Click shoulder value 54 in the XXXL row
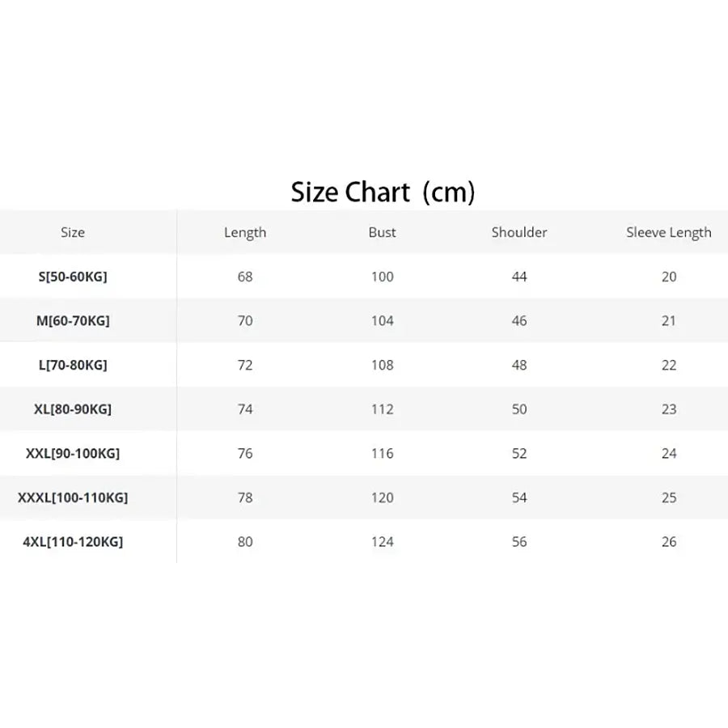 click(519, 497)
